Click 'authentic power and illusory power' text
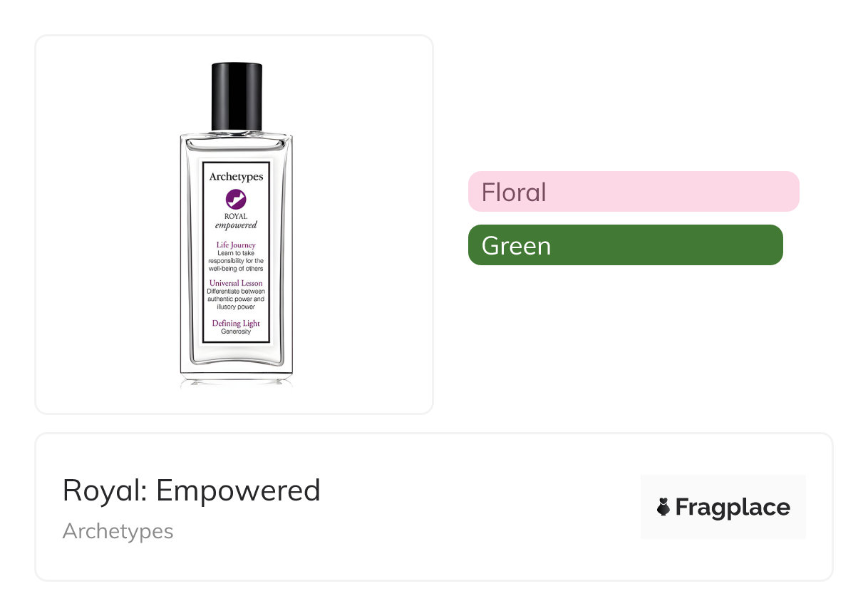The image size is (868, 616). pos(236,303)
